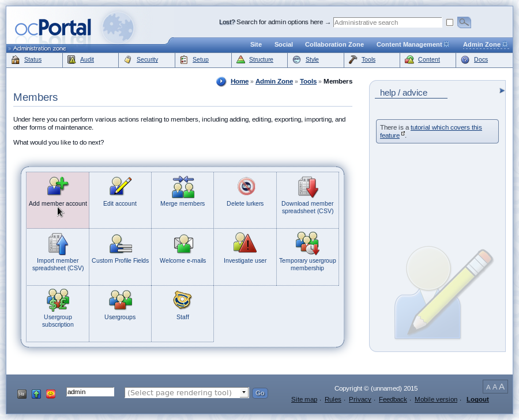
Task: Click the Add member account icon
Action: (58, 187)
